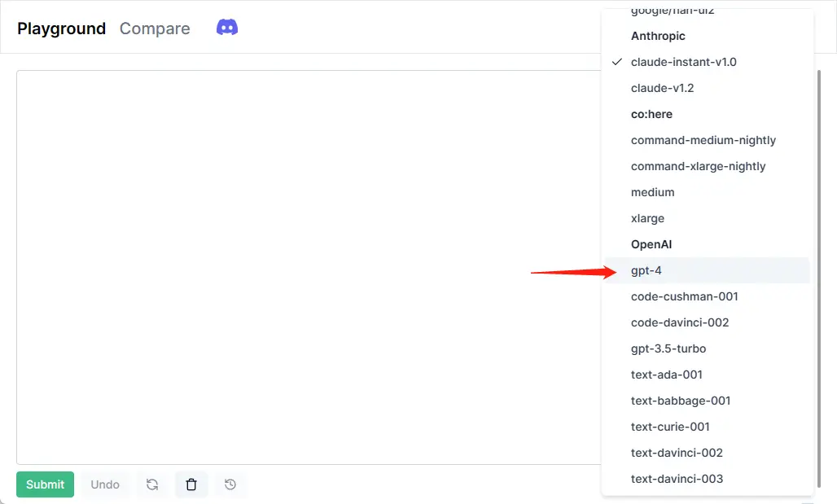837x504 pixels.
Task: Open the history clock icon
Action: pos(230,484)
